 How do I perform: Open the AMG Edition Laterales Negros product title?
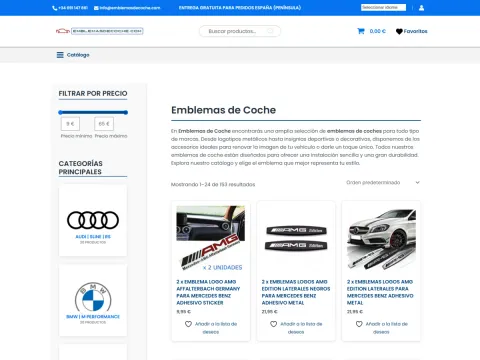[x=296, y=292]
